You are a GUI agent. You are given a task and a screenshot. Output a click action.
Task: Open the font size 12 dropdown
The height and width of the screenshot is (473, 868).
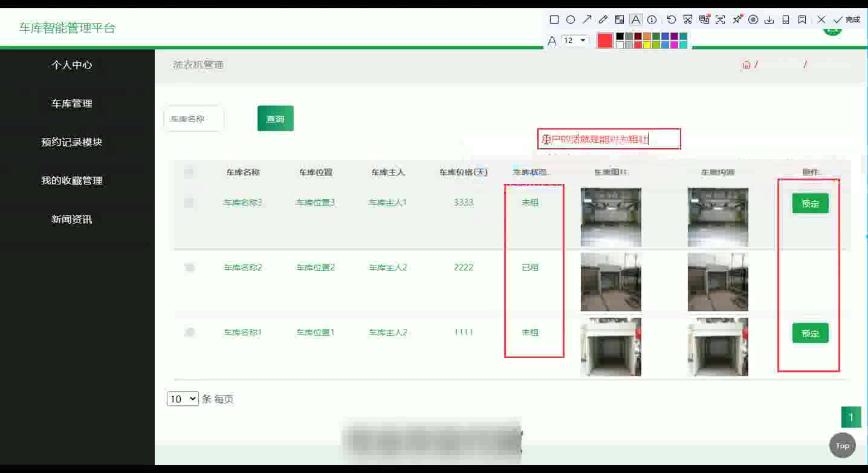pos(575,41)
